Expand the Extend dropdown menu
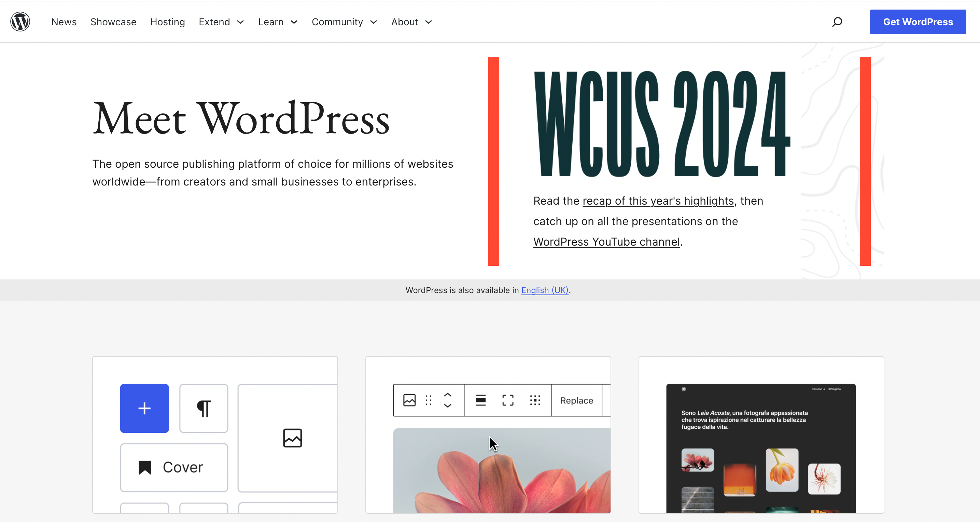 pos(221,22)
